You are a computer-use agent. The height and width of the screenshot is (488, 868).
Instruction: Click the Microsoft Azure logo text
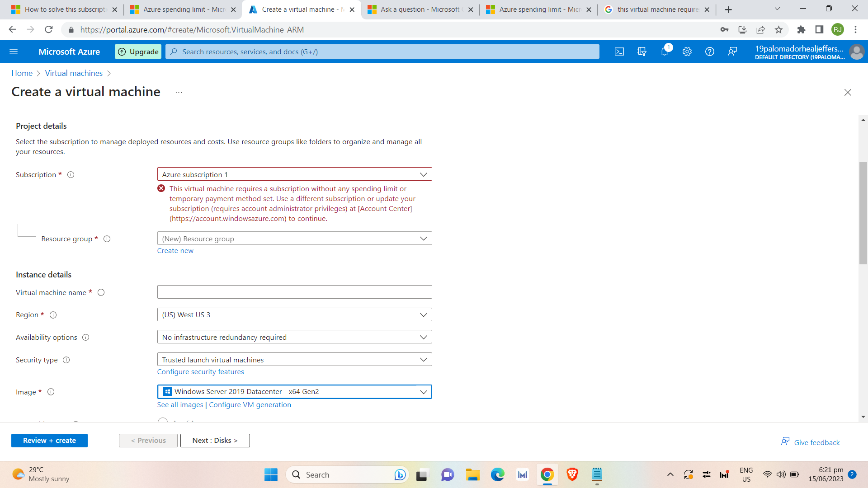pos(69,52)
